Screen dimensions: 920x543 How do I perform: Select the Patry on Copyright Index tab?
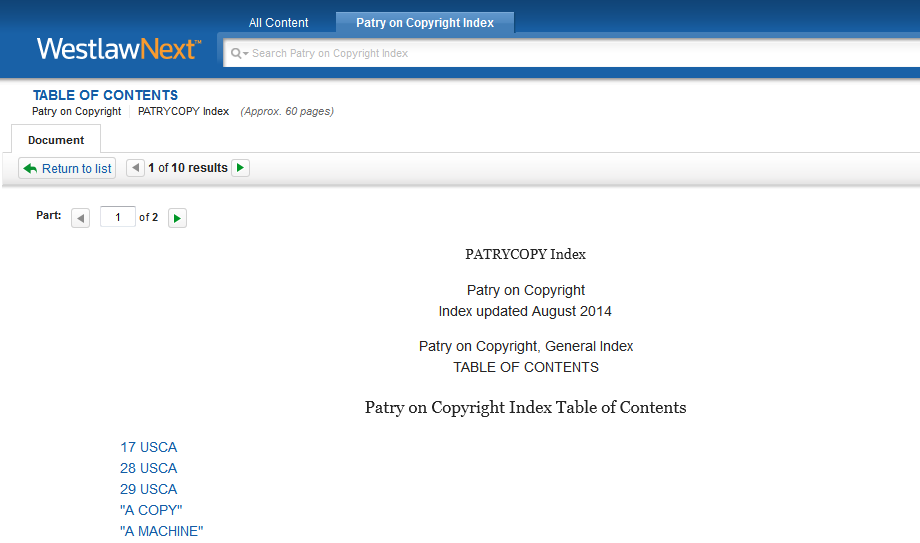425,23
